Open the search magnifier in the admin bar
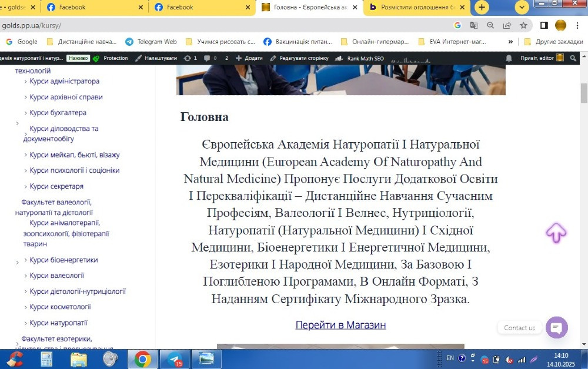 tap(573, 58)
